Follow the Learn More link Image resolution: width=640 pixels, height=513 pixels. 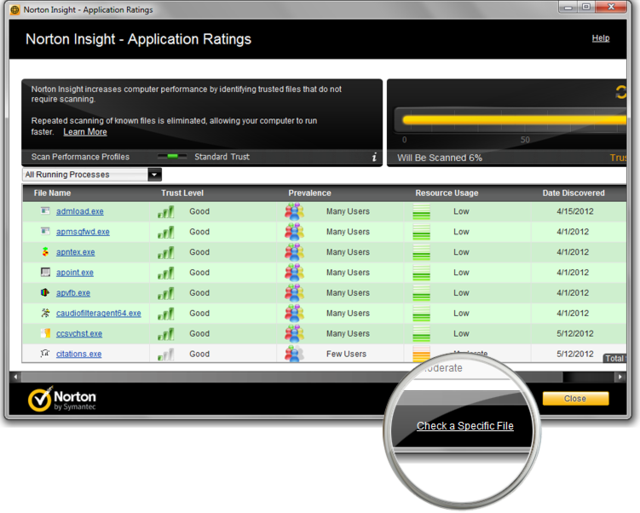85,132
